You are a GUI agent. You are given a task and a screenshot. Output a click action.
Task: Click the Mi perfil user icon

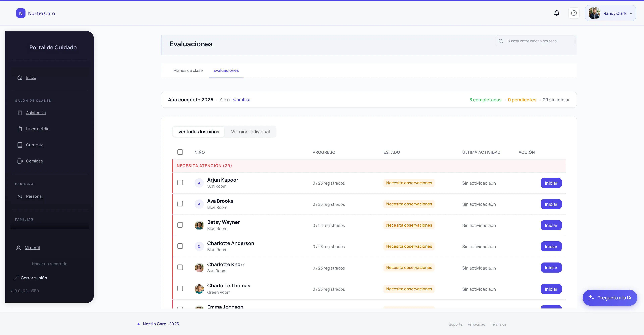18,248
